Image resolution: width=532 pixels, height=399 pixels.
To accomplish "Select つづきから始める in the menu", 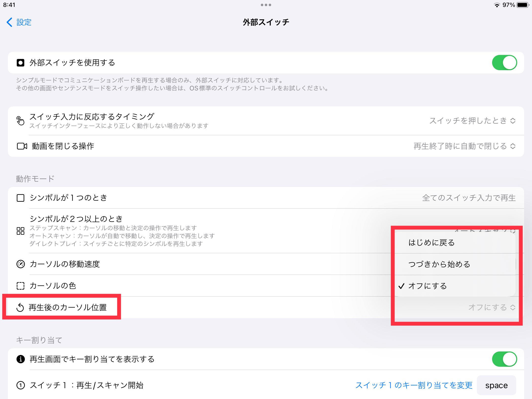I will tap(439, 264).
